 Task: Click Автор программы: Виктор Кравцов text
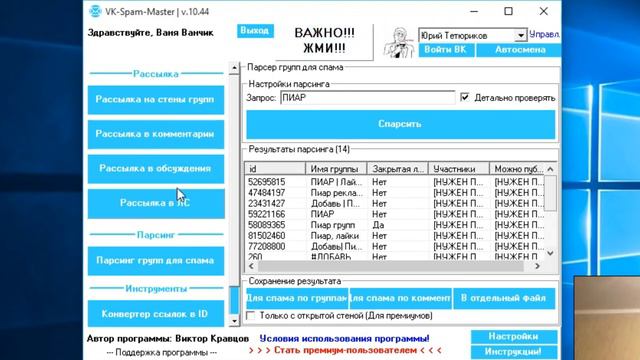(167, 339)
